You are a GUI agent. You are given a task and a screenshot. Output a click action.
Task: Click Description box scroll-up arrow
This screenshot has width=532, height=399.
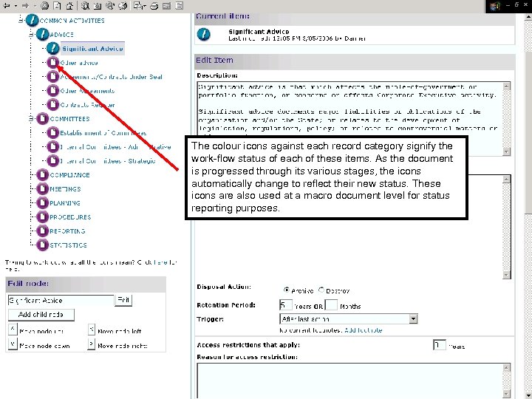coord(506,86)
